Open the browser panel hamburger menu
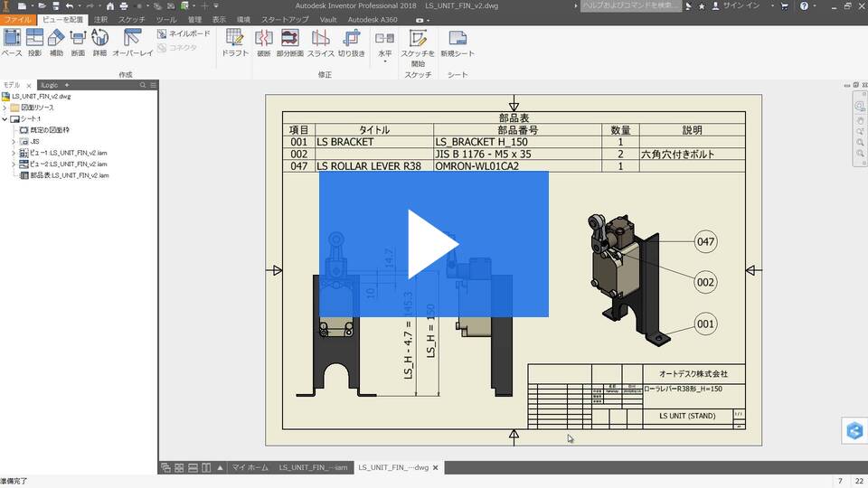The width and height of the screenshot is (868, 488). pos(154,85)
